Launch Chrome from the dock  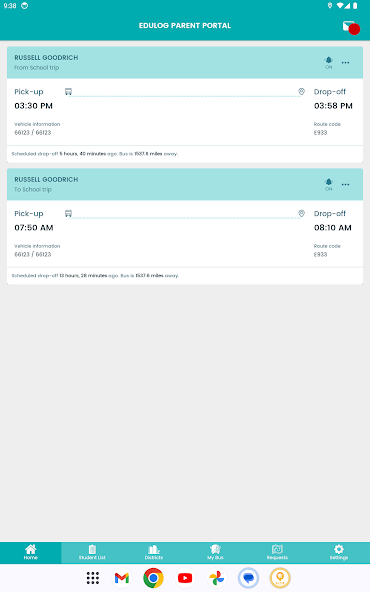coord(153,578)
